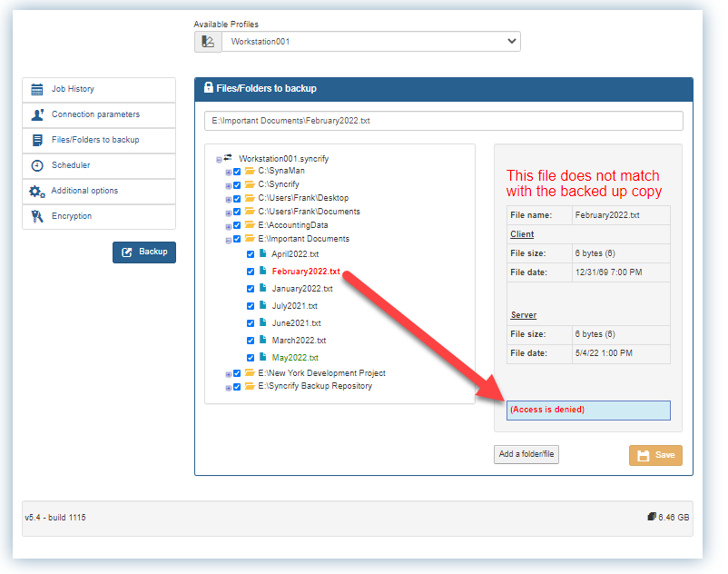Click the profile edit icon beside Workstation001
728x574 pixels.
208,42
